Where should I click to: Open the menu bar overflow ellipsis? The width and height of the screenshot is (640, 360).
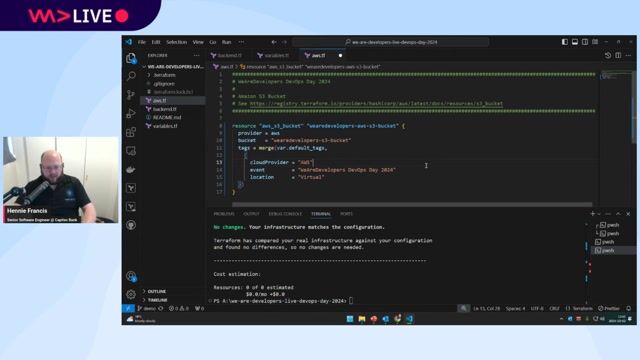click(241, 42)
